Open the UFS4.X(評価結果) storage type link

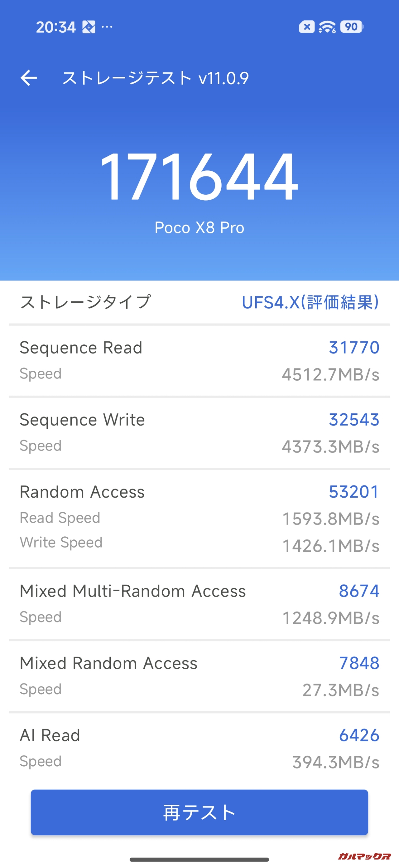pos(310,302)
